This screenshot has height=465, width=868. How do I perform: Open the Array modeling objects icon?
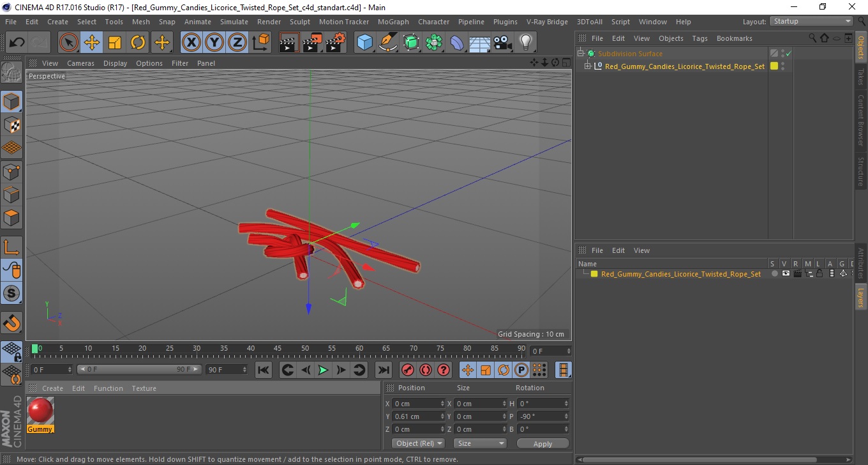click(434, 43)
